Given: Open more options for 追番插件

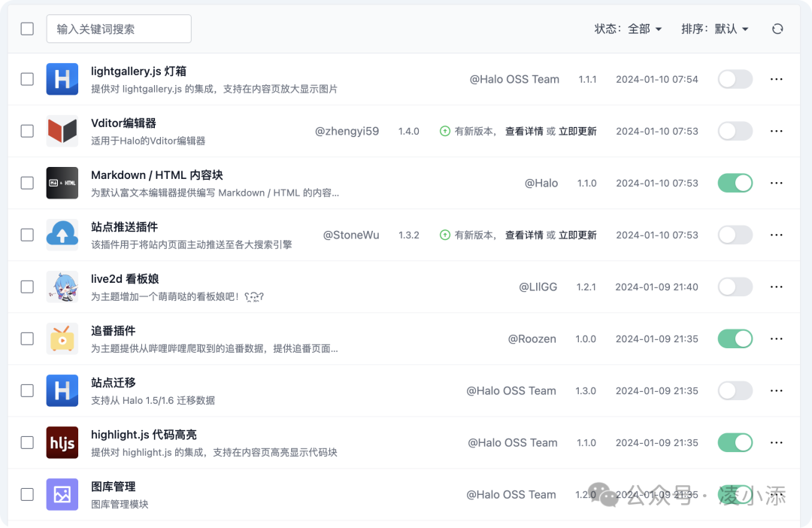Looking at the screenshot, I should [x=776, y=338].
